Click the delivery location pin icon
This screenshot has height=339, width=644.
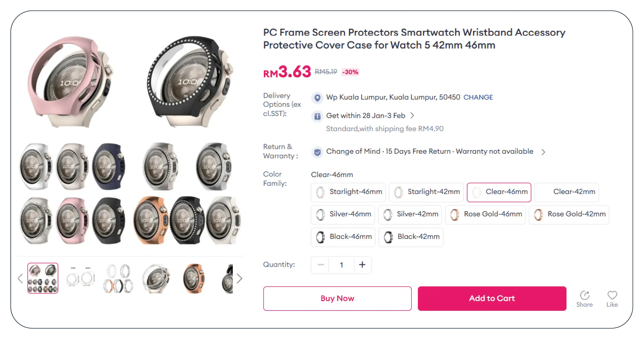(318, 98)
